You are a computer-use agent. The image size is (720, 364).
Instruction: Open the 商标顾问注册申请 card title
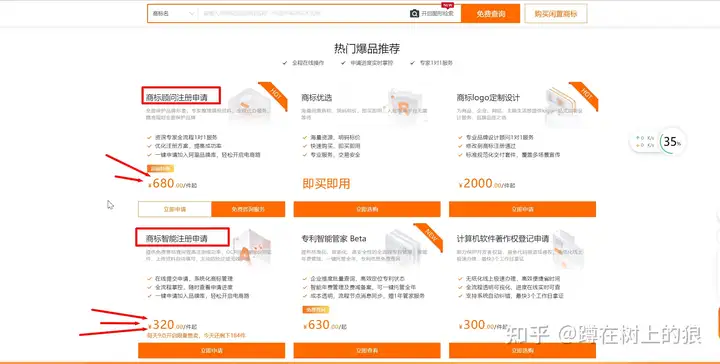point(177,97)
